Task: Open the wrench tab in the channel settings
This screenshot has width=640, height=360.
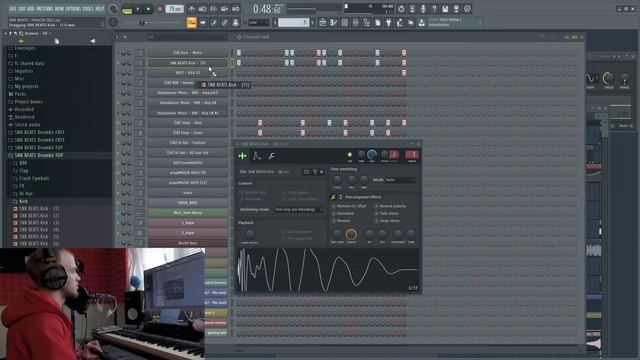Action: pos(271,156)
